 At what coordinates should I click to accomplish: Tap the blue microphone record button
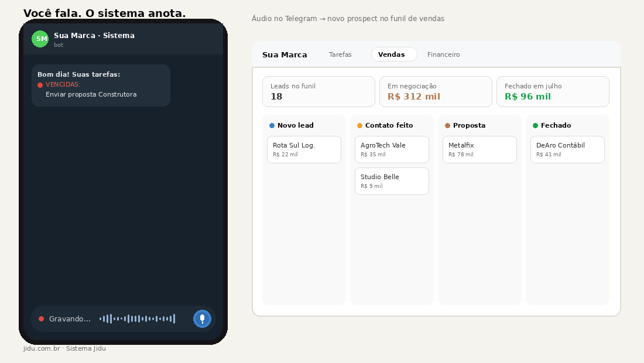click(202, 319)
